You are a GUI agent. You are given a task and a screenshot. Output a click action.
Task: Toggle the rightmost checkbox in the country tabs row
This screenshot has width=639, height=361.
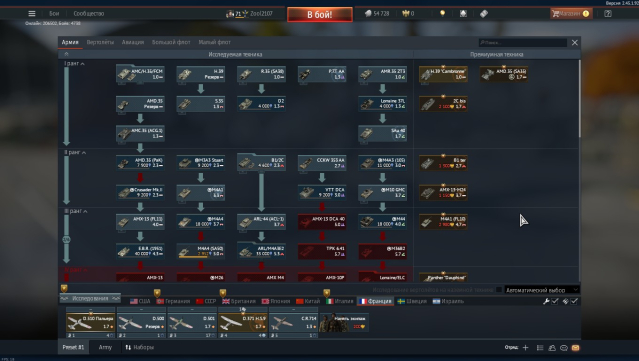click(x=574, y=301)
